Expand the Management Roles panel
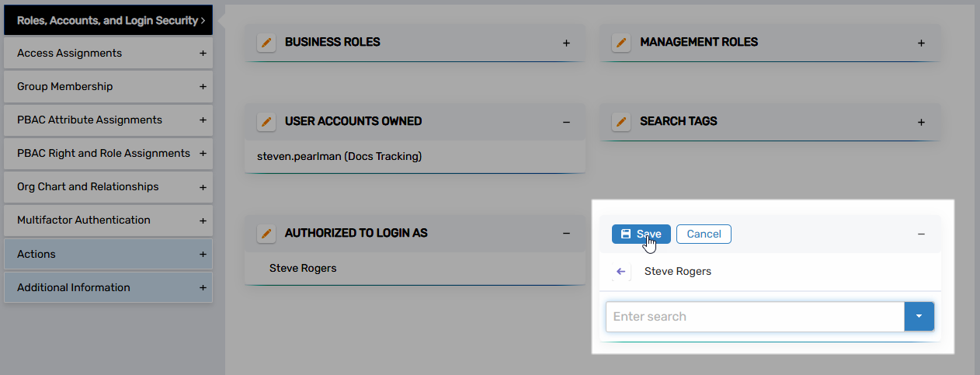 click(x=921, y=43)
